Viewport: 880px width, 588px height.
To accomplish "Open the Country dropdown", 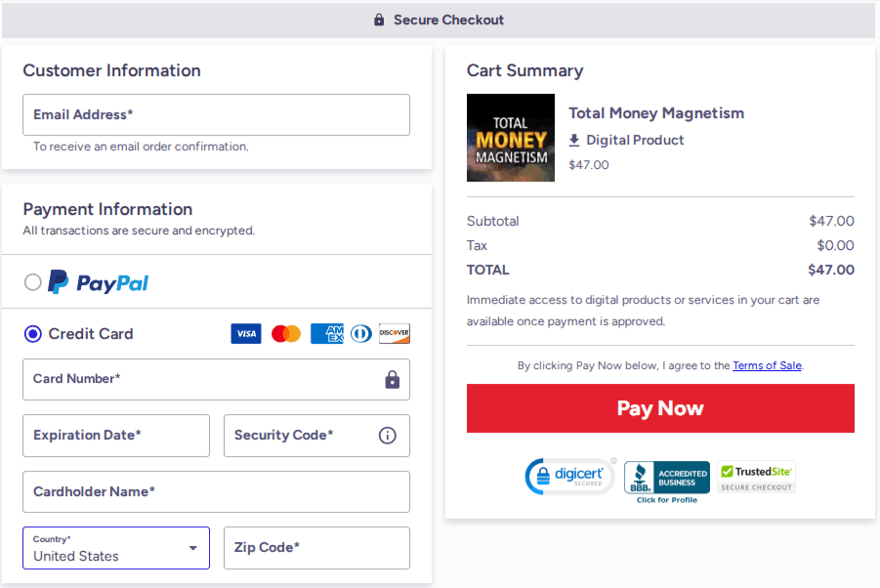I will coord(115,548).
